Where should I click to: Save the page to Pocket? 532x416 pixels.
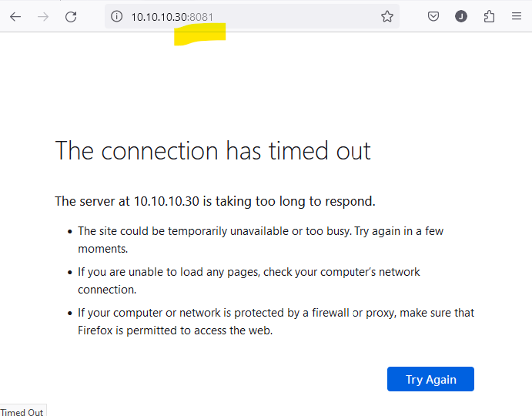click(433, 17)
